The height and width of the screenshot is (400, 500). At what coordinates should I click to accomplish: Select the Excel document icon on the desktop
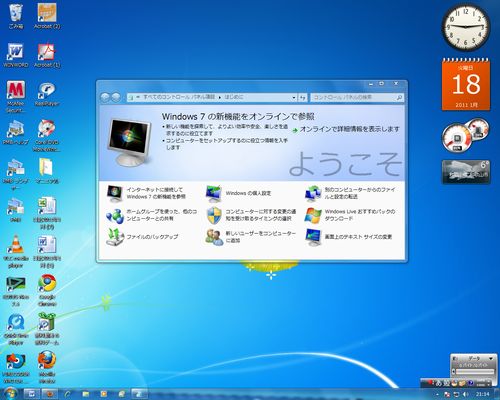[47, 213]
